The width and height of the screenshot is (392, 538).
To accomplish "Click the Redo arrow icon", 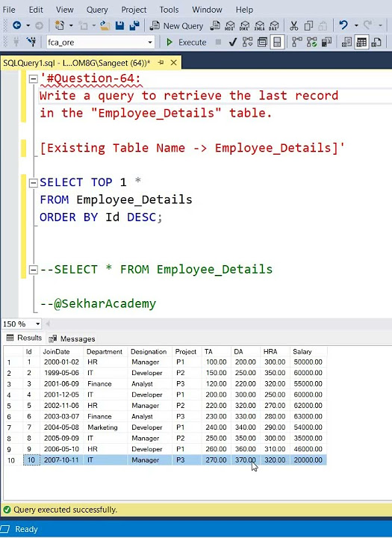I will [x=367, y=25].
